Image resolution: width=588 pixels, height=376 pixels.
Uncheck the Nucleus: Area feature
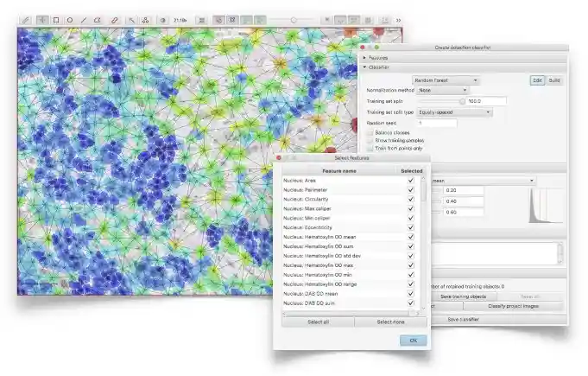point(411,180)
